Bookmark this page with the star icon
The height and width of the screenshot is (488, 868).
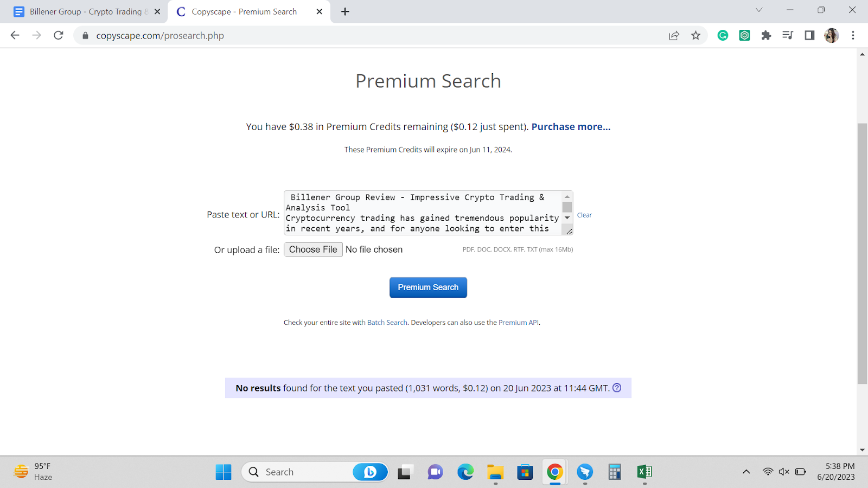[x=695, y=36]
